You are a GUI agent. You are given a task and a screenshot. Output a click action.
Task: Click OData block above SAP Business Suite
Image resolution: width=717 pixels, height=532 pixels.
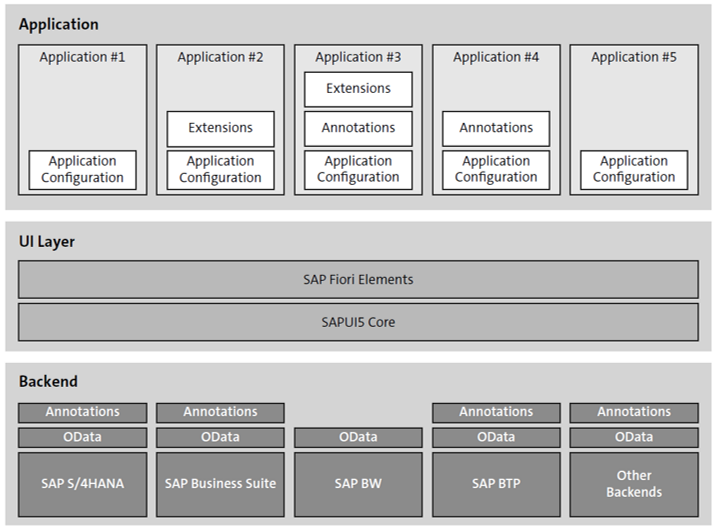click(x=220, y=438)
